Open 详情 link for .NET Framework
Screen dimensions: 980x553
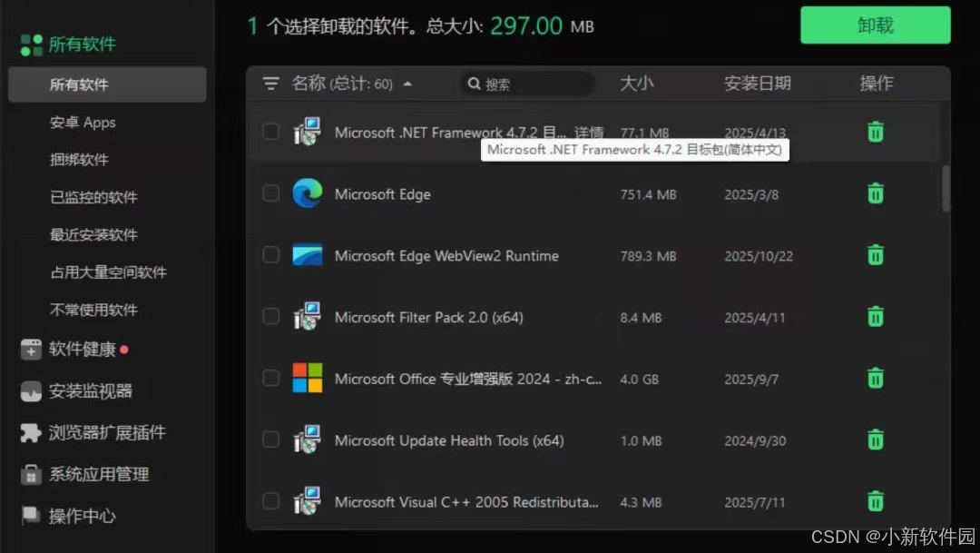click(589, 132)
